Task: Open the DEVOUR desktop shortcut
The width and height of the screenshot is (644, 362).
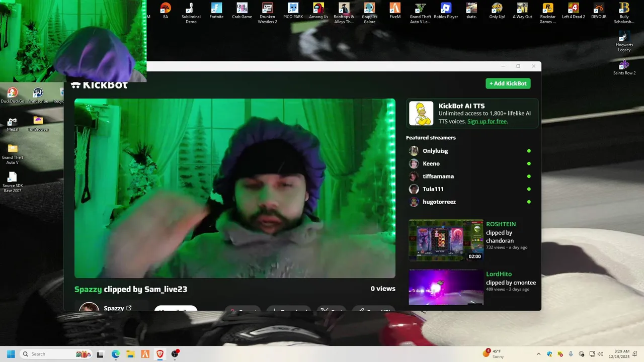Action: coord(599,11)
